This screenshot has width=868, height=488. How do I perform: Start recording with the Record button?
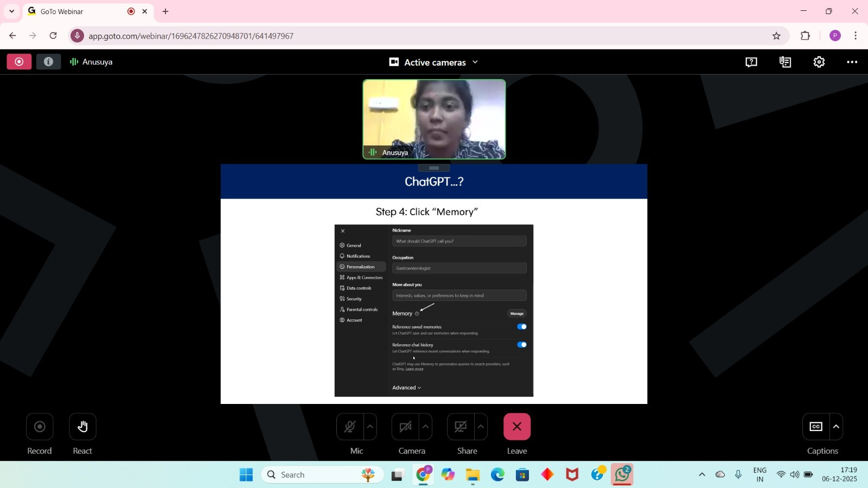(x=40, y=427)
